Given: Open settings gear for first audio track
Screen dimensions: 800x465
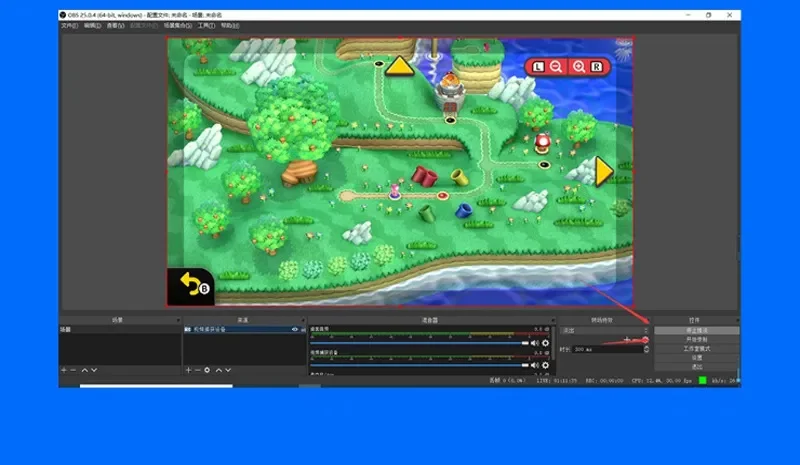Looking at the screenshot, I should (545, 343).
